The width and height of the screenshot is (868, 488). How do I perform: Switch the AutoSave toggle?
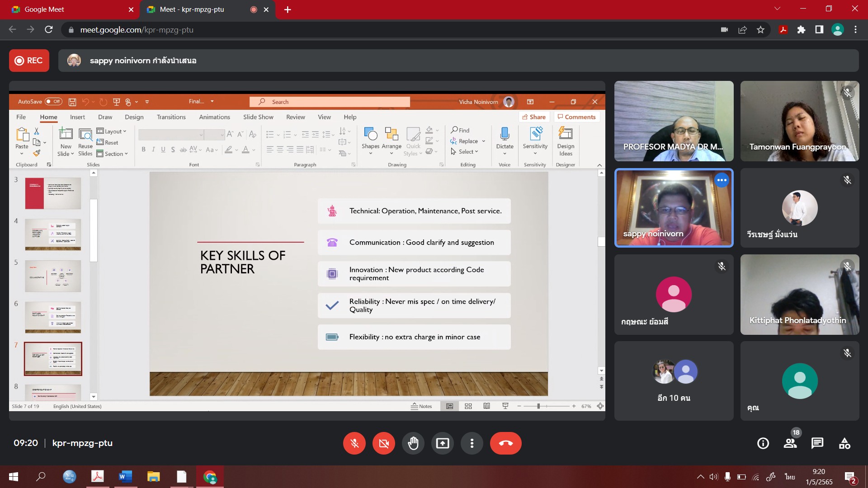point(53,102)
